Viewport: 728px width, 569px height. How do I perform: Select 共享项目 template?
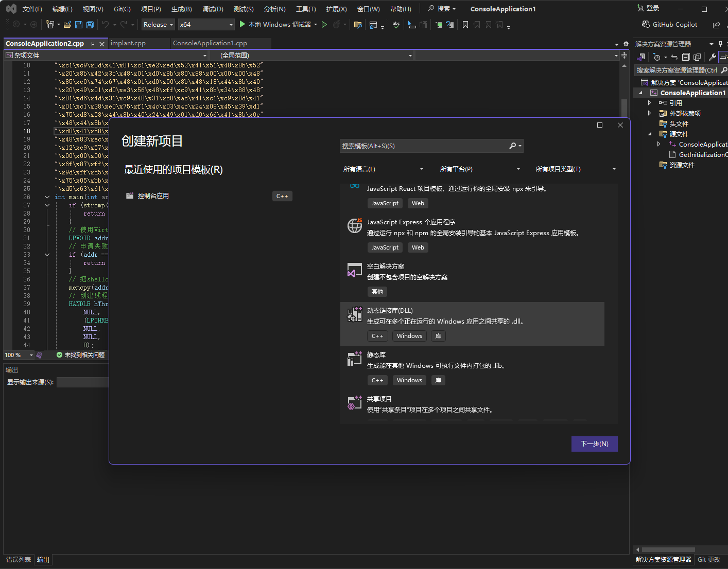(472, 407)
